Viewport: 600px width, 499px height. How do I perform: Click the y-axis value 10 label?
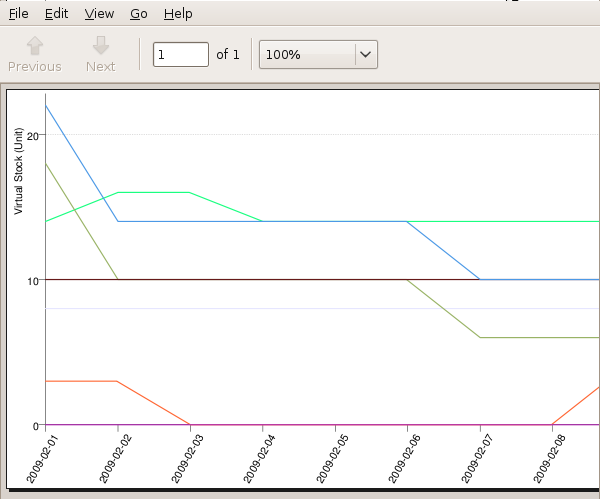pos(33,281)
